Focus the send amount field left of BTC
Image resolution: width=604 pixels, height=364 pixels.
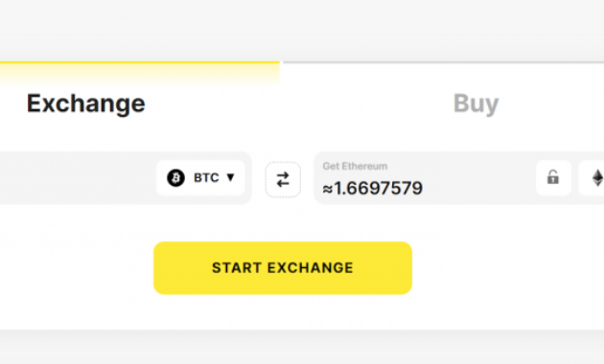(77, 178)
